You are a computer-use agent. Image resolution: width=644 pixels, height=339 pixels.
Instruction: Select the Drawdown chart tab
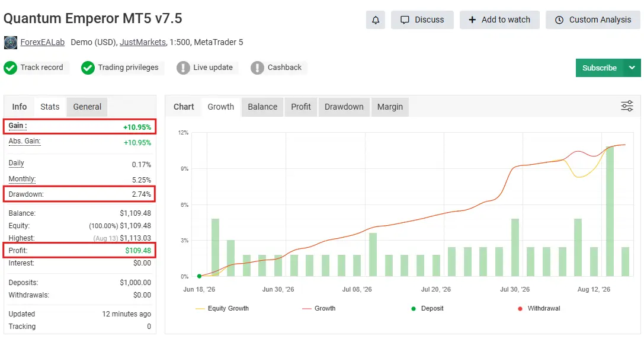pyautogui.click(x=344, y=107)
